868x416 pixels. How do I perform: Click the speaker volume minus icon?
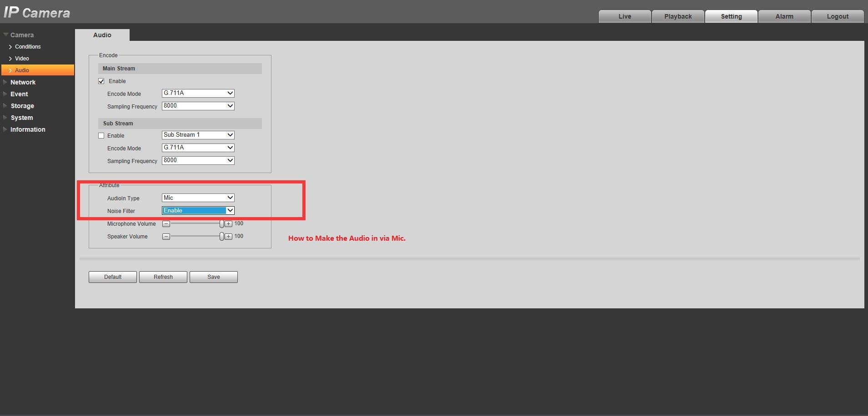(x=166, y=237)
